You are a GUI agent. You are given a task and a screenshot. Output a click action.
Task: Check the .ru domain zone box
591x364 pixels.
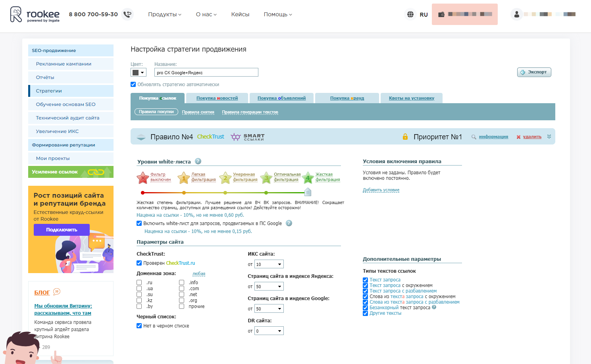pyautogui.click(x=139, y=283)
